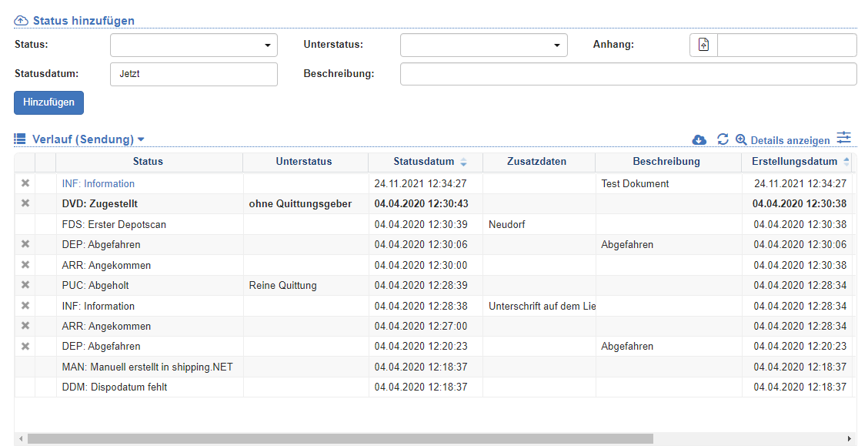Refresh the Verlauf table with the reload icon
868x446 pixels.
pyautogui.click(x=723, y=139)
